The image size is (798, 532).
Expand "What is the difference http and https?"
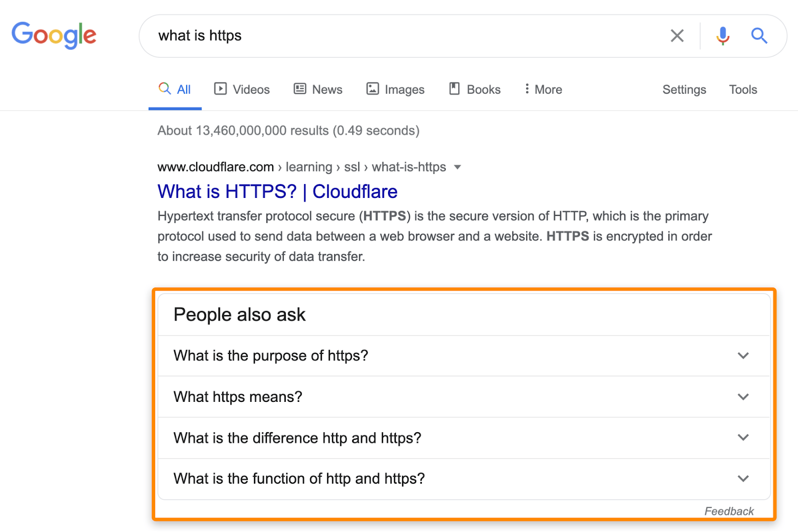pyautogui.click(x=743, y=437)
